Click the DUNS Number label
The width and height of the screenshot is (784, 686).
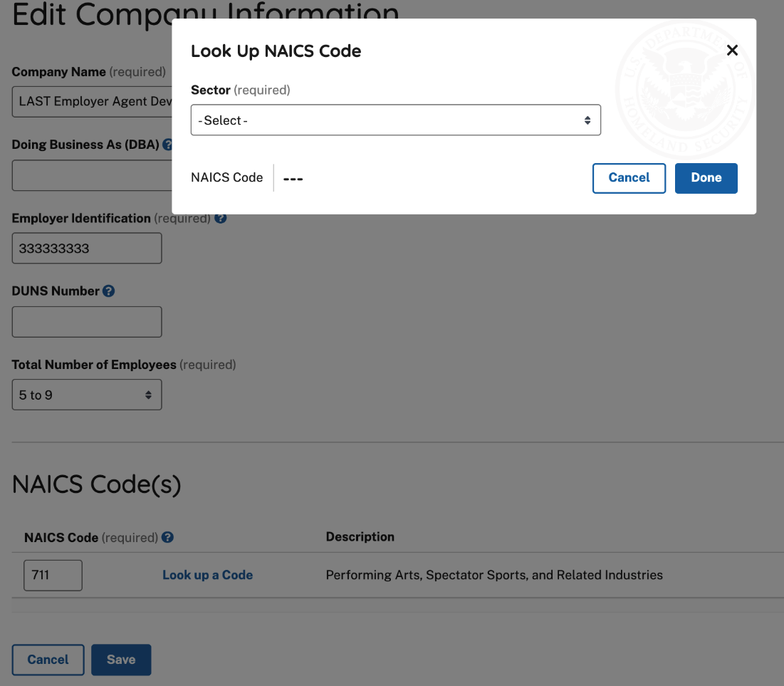tap(56, 291)
